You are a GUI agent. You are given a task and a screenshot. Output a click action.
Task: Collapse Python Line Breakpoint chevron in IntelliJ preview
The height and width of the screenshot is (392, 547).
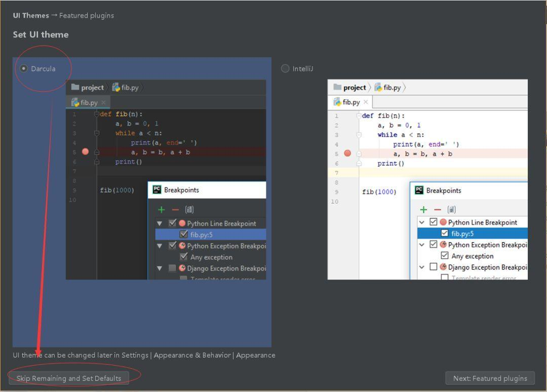(422, 222)
